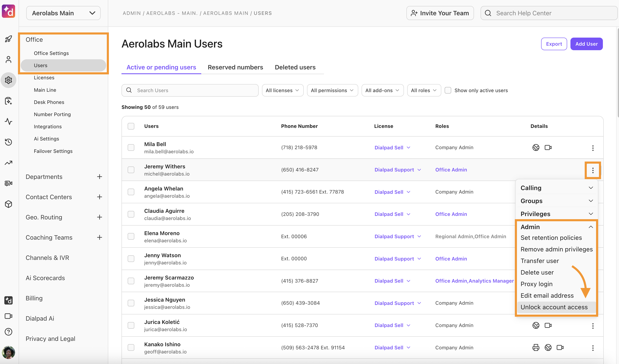Image resolution: width=619 pixels, height=364 pixels.
Task: Click the Export button
Action: click(554, 44)
